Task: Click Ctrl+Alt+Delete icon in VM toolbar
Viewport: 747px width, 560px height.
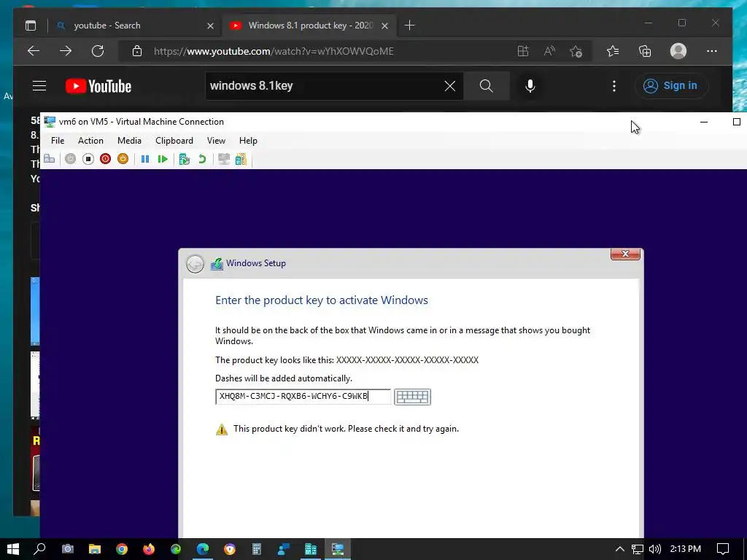Action: [50, 159]
